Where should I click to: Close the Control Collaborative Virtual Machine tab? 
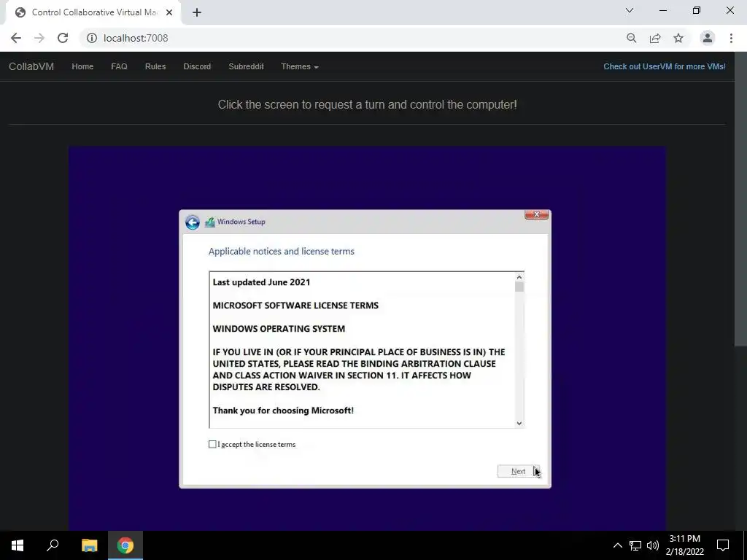coord(169,12)
